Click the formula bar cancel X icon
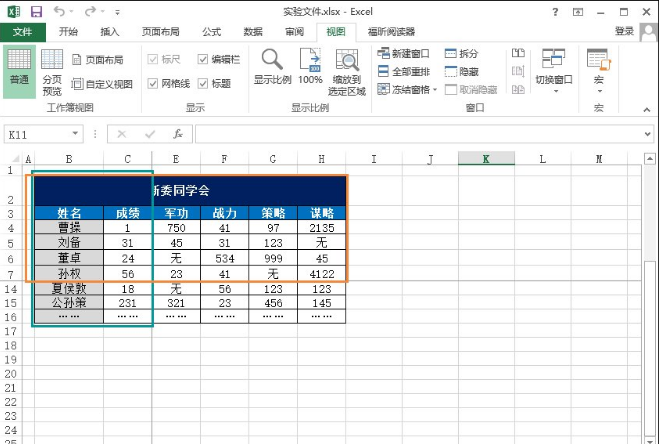Screen dimensions: 659x444 pos(122,134)
